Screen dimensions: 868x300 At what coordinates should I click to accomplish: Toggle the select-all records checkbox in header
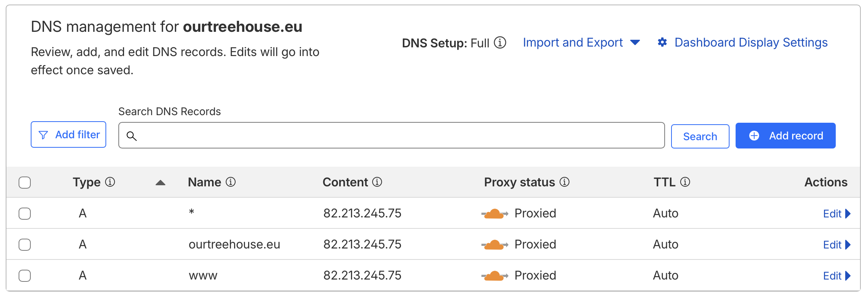pyautogui.click(x=25, y=183)
